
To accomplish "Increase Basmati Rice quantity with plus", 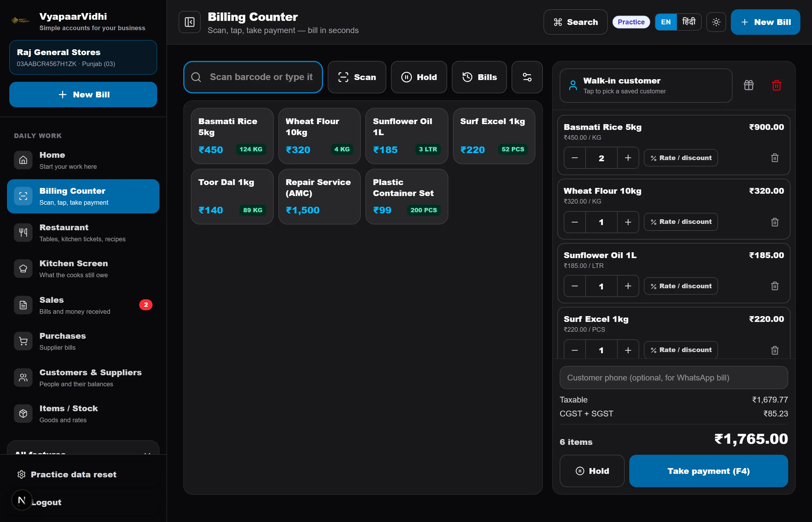I will [628, 158].
